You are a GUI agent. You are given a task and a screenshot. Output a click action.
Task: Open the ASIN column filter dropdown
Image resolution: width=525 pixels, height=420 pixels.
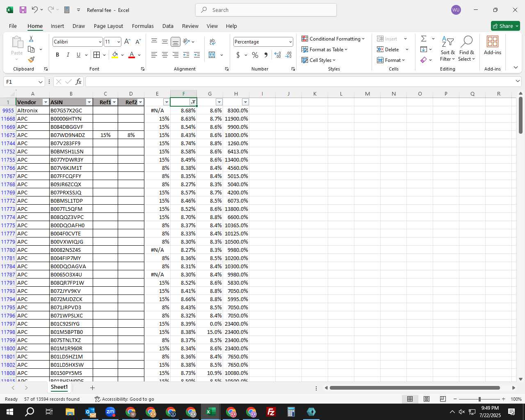point(89,102)
